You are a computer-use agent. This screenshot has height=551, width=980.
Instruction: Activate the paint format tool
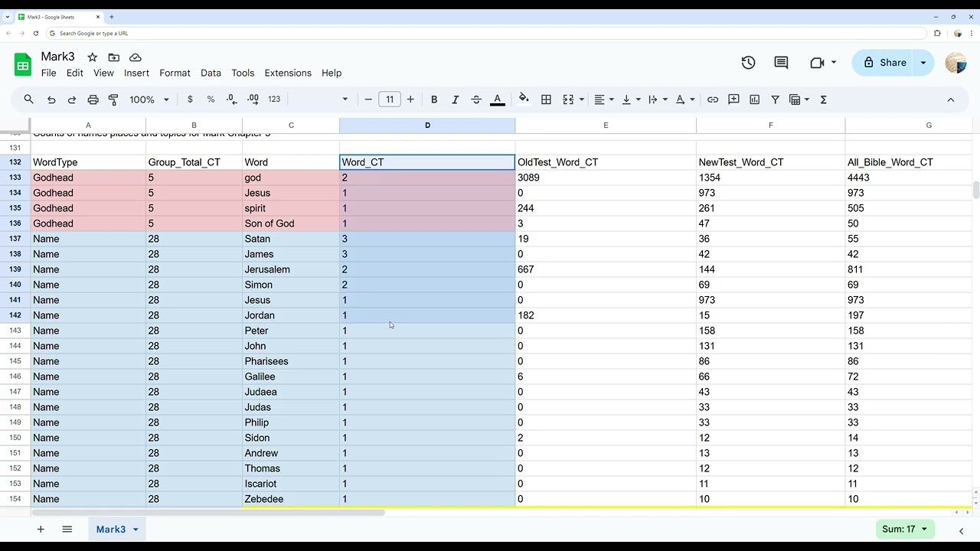[x=113, y=99]
